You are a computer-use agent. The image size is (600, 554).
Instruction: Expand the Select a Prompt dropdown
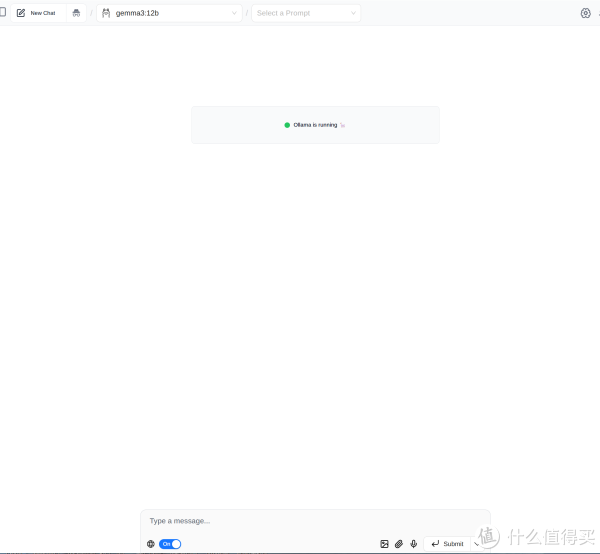pyautogui.click(x=306, y=13)
